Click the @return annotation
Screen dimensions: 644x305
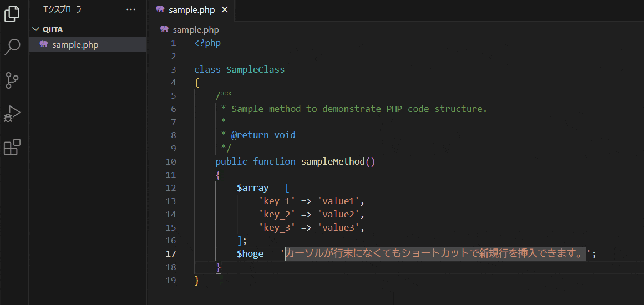point(250,135)
